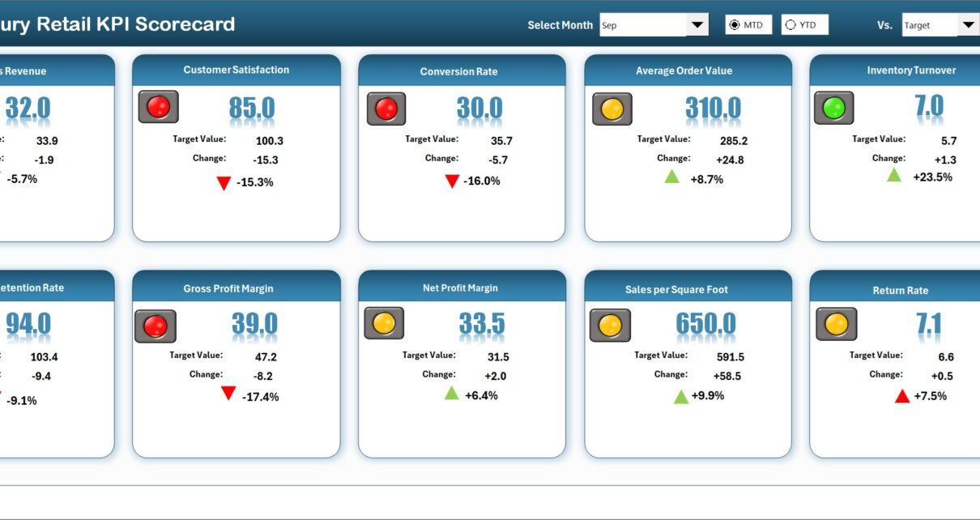
Task: Click the red indicator light in Conversion Rate
Action: click(386, 109)
